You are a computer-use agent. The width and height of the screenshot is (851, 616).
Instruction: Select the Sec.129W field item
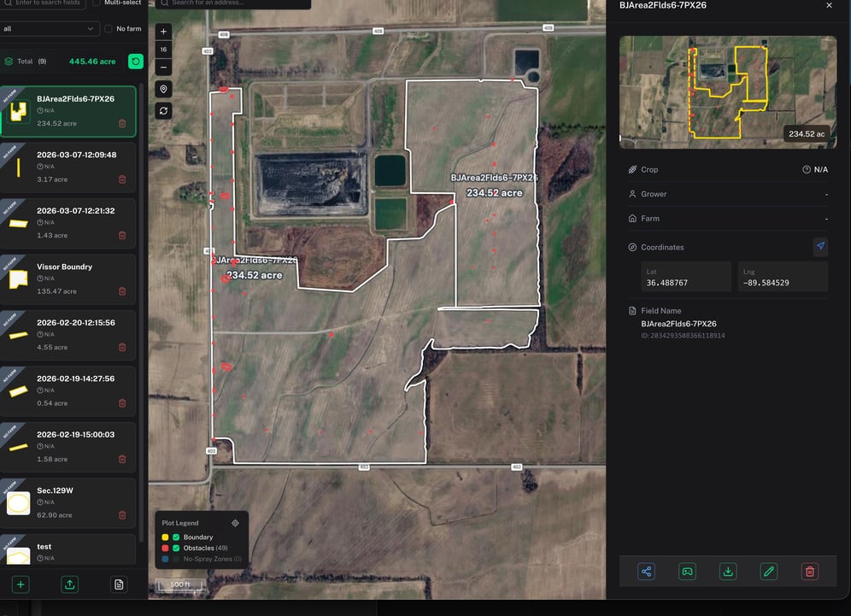tap(67, 503)
